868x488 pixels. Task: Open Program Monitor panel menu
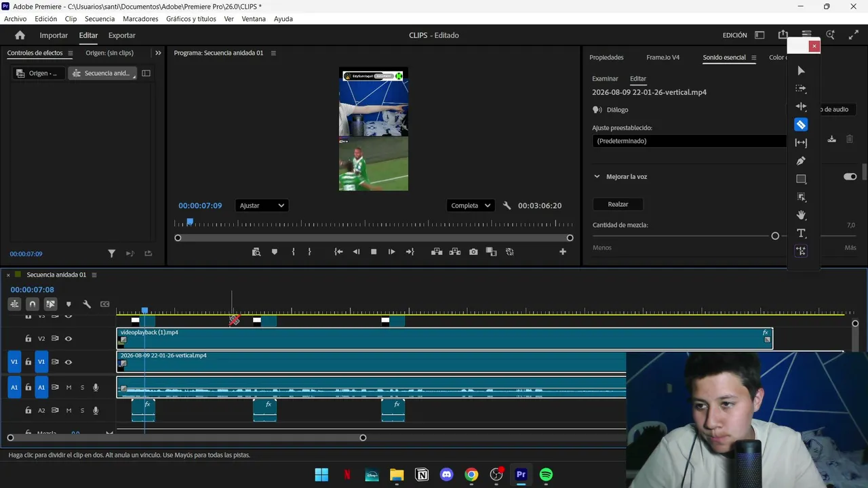coord(273,53)
